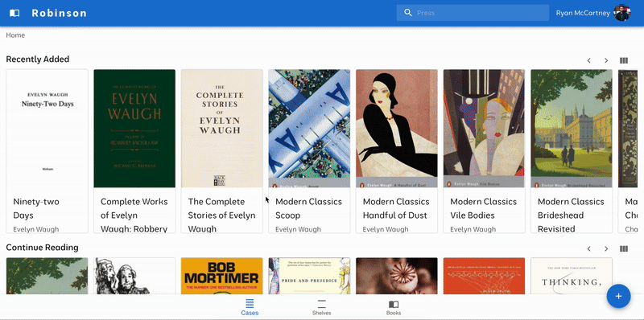The width and height of the screenshot is (644, 320).
Task: Open the Brideshead Revisited cover
Action: click(x=572, y=129)
